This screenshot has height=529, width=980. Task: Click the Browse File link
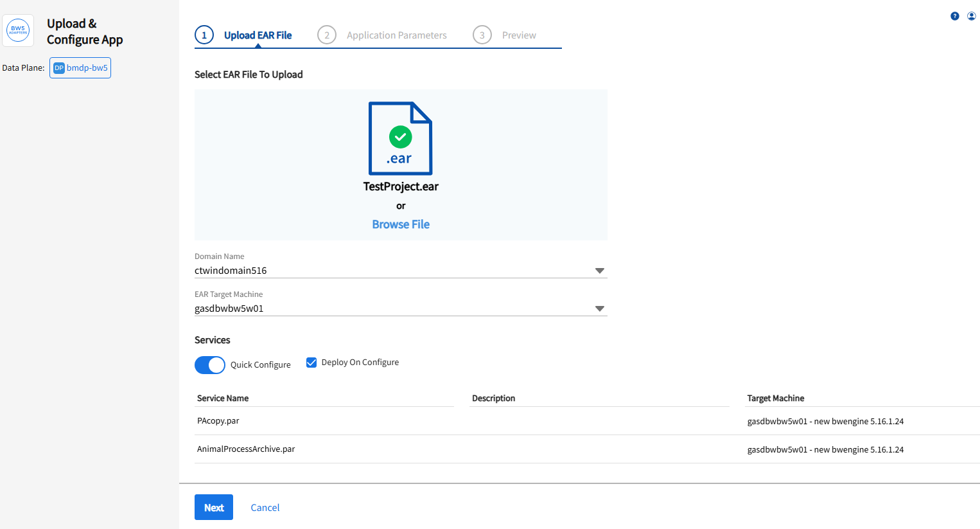pyautogui.click(x=401, y=224)
